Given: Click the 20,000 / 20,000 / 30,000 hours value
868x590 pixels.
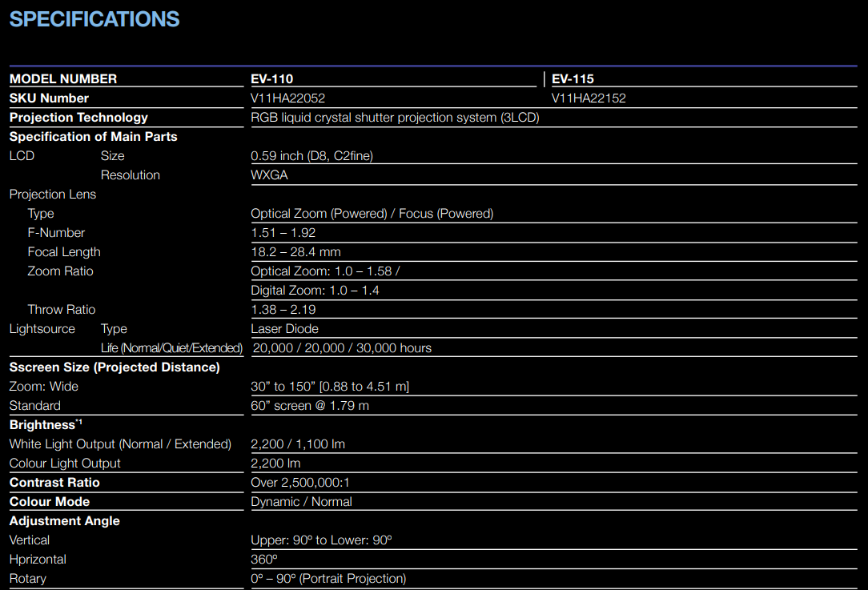Looking at the screenshot, I should (342, 347).
